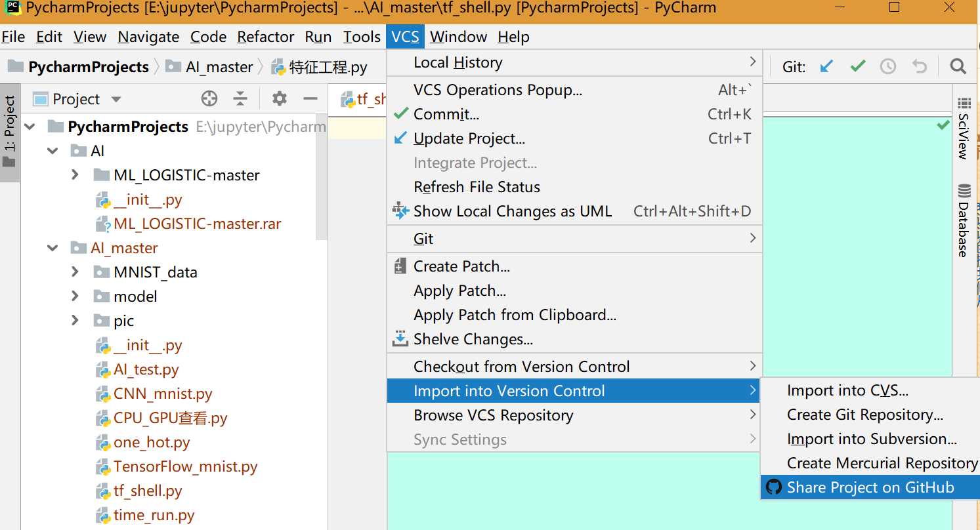Open the File menu

click(14, 37)
